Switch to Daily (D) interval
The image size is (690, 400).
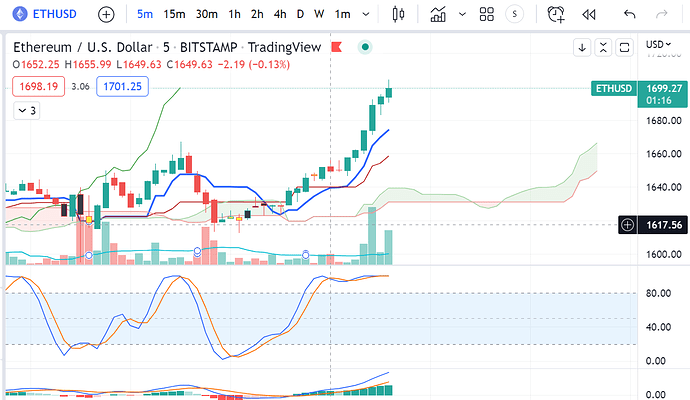click(300, 14)
